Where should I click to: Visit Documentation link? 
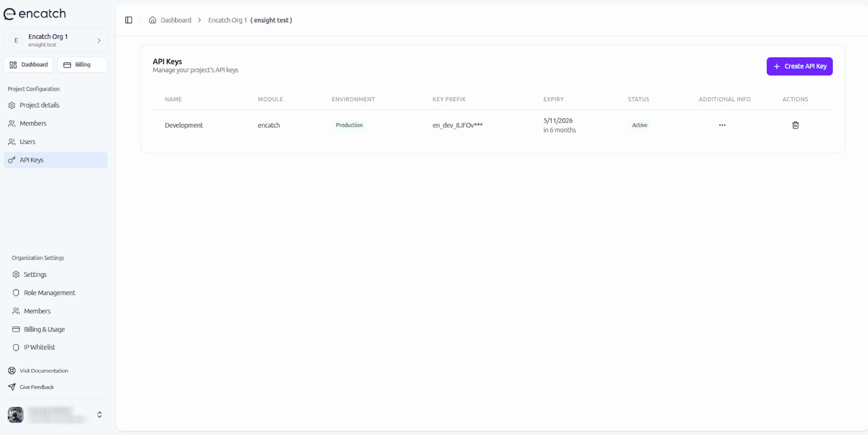point(44,371)
